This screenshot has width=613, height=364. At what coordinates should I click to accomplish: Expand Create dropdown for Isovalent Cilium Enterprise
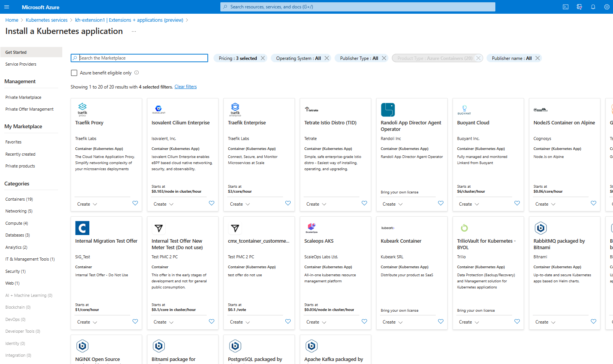tap(163, 204)
